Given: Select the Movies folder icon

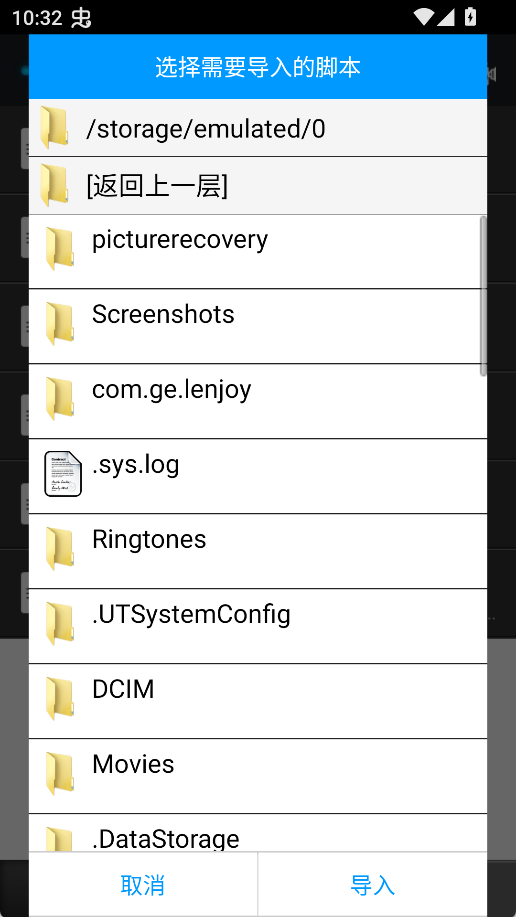Looking at the screenshot, I should point(60,773).
